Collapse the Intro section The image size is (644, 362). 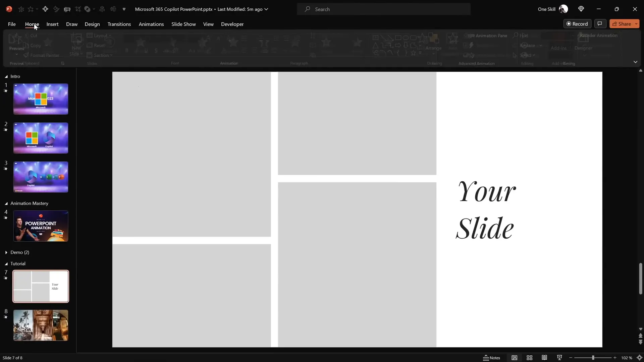pyautogui.click(x=6, y=76)
